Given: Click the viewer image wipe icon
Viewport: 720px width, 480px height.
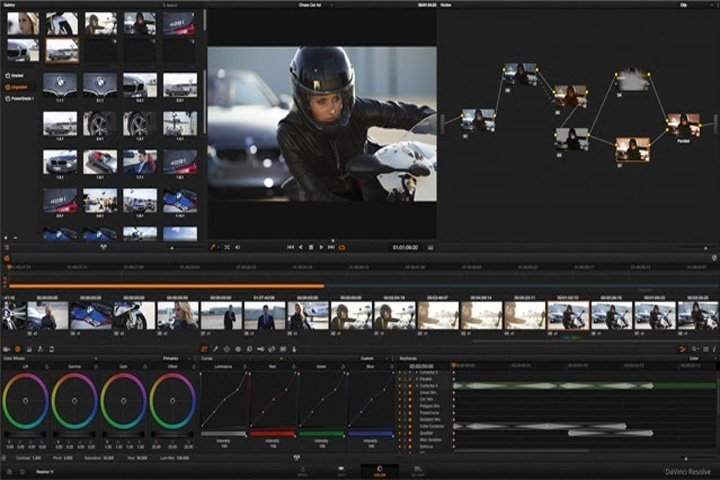Looking at the screenshot, I should point(227,248).
